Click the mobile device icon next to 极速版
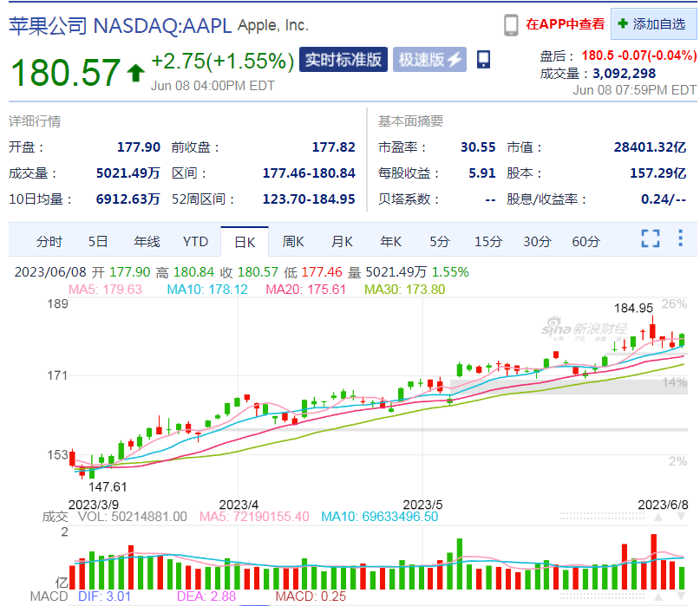This screenshot has height=606, width=700. coord(483,59)
